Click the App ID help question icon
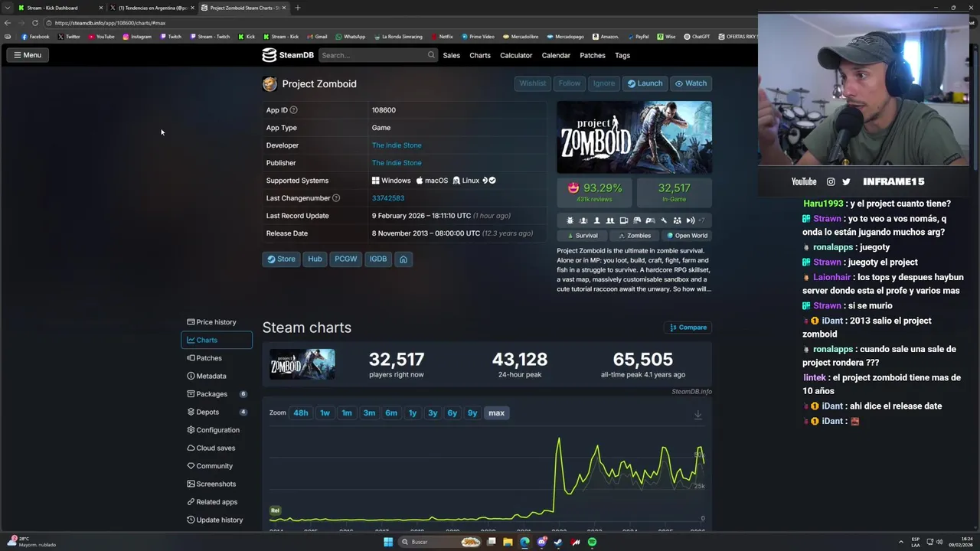The width and height of the screenshot is (980, 551). [293, 110]
